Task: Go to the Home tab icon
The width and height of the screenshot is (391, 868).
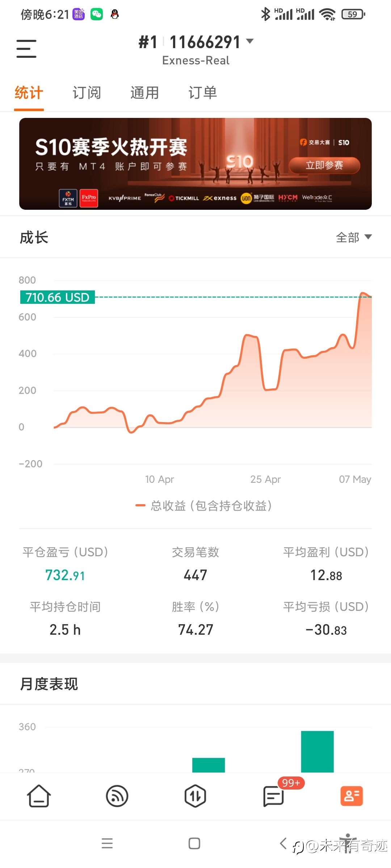Action: point(39,796)
